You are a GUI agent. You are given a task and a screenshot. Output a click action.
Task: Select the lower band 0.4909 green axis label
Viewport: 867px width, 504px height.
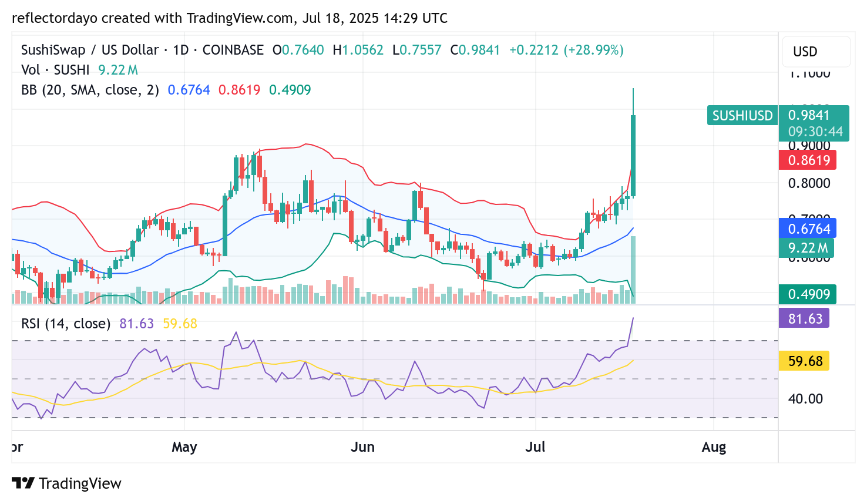tap(808, 294)
